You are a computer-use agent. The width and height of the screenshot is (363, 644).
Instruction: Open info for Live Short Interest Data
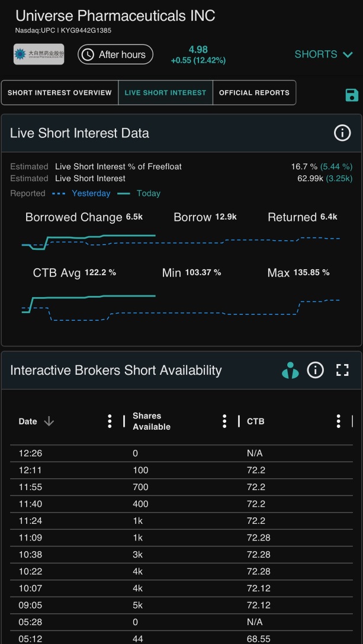[x=342, y=133]
